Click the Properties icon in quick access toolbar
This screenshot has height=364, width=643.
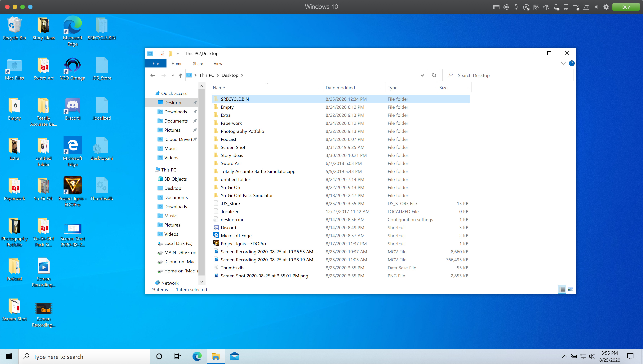click(162, 54)
